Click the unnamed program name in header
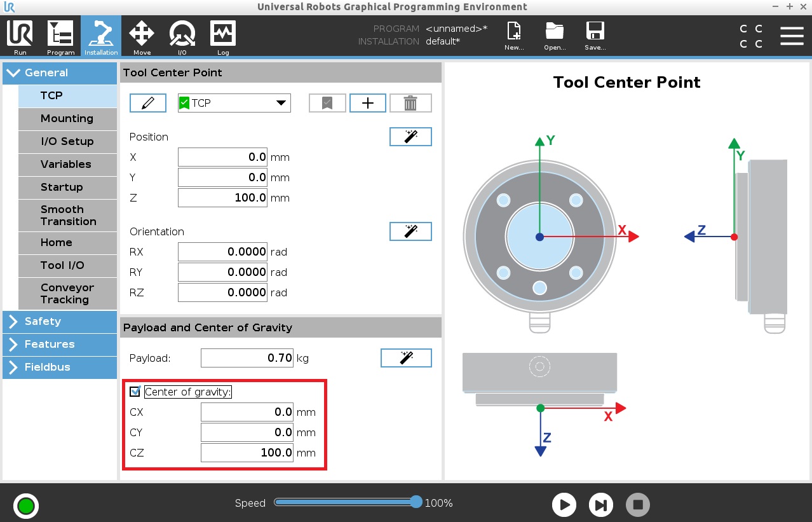Image resolution: width=812 pixels, height=522 pixels. (457, 29)
